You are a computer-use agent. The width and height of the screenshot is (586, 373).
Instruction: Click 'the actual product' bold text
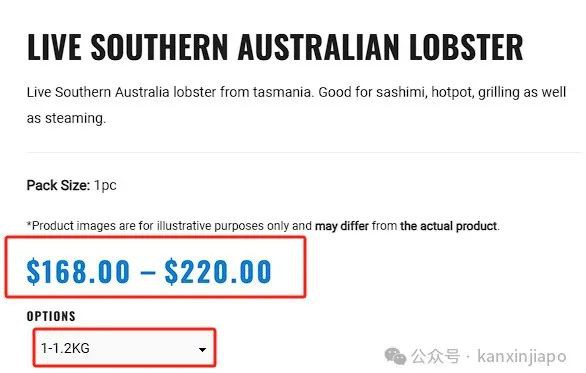pyautogui.click(x=448, y=226)
